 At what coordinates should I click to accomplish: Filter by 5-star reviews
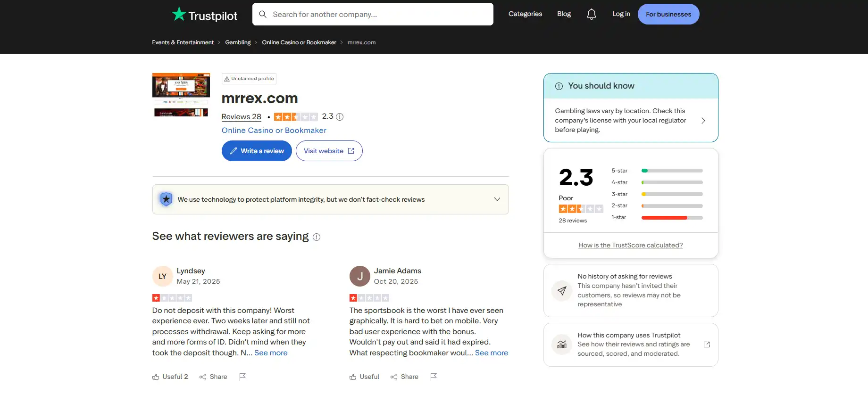pyautogui.click(x=657, y=171)
